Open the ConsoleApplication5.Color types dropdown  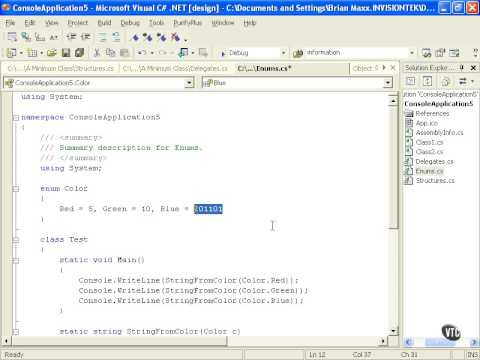(x=189, y=83)
